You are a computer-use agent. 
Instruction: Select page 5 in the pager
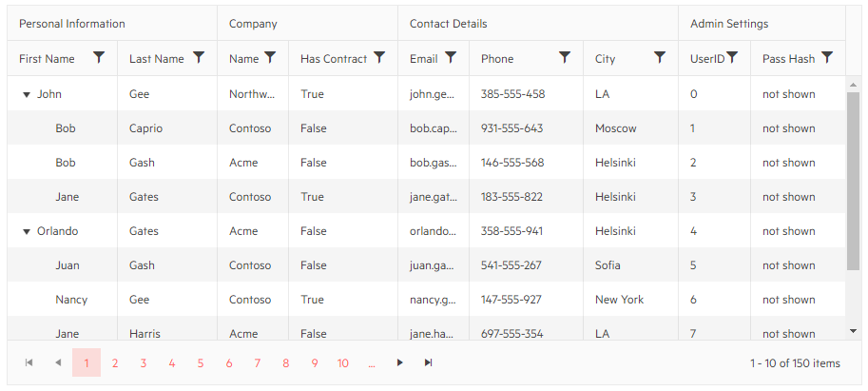(x=201, y=363)
